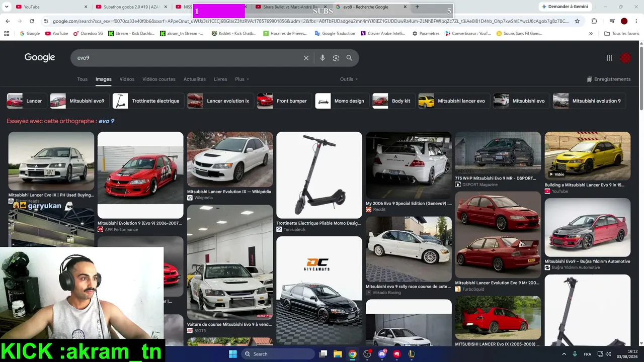Screen dimensions: 644x362
Task: Filter by the Mitsubishi evolution 9 chip
Action: (x=589, y=101)
